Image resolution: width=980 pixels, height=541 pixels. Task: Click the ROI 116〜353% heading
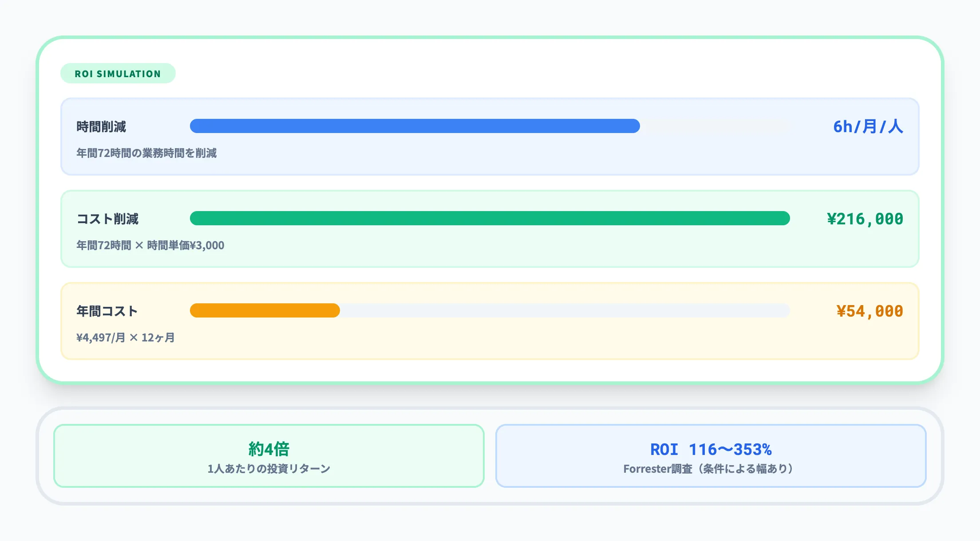click(x=711, y=450)
